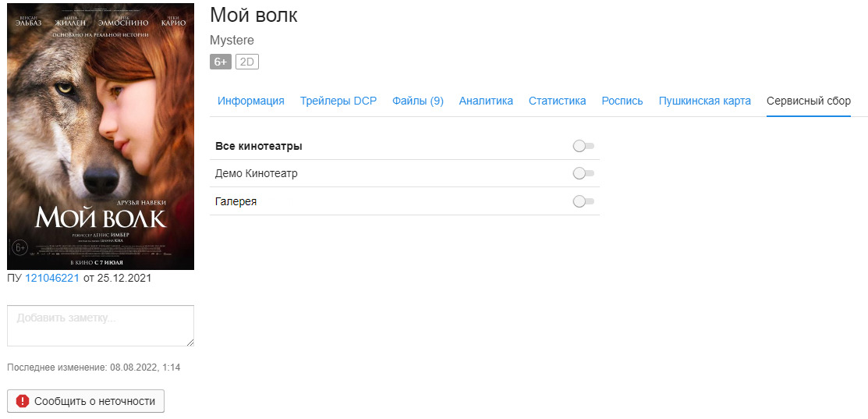Viewport: 868px width, 419px height.
Task: Click the Галерея row label
Action: [x=236, y=201]
